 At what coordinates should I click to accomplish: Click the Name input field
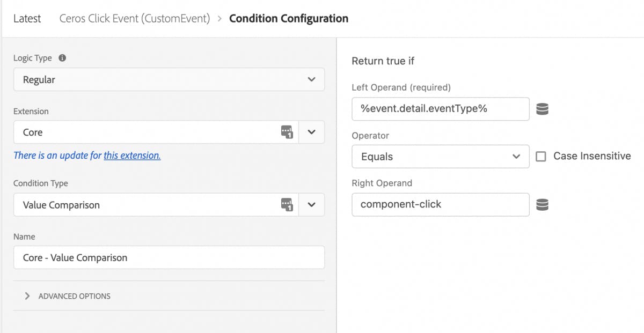169,257
